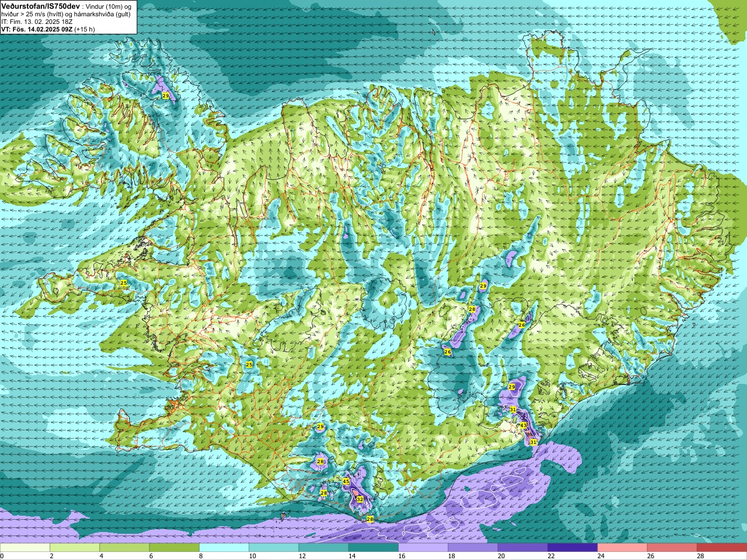Click the '(+15 h)' forecast offset text
747x560 pixels.
point(85,29)
